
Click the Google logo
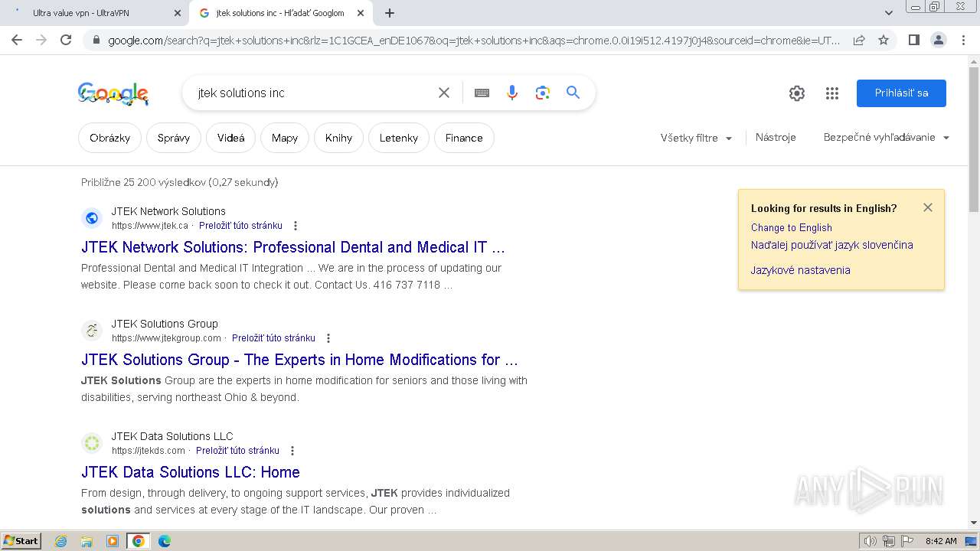(x=113, y=93)
